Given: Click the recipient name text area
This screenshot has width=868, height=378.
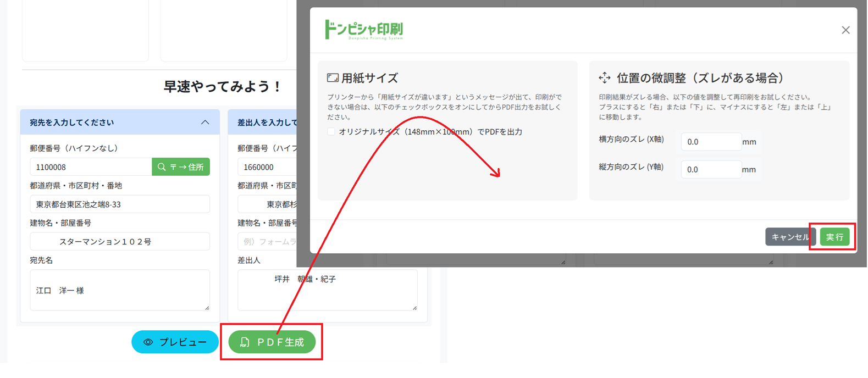Looking at the screenshot, I should point(120,290).
